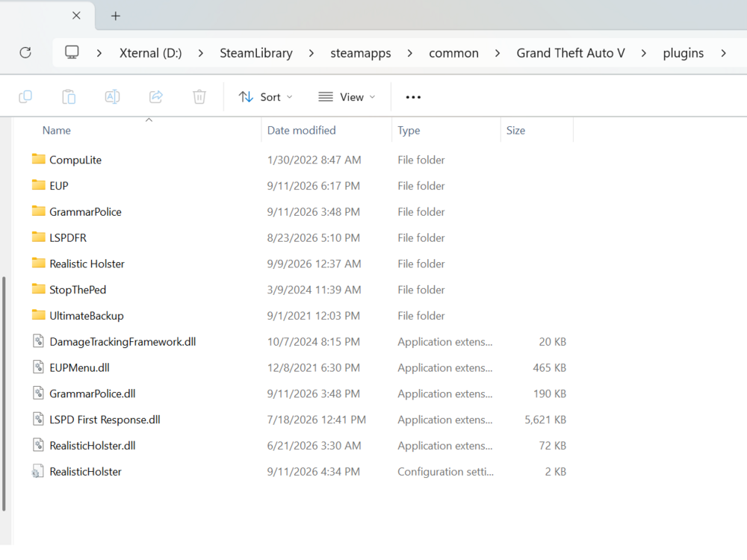Click the left pane vertical scrollbar
747x560 pixels.
4,393
